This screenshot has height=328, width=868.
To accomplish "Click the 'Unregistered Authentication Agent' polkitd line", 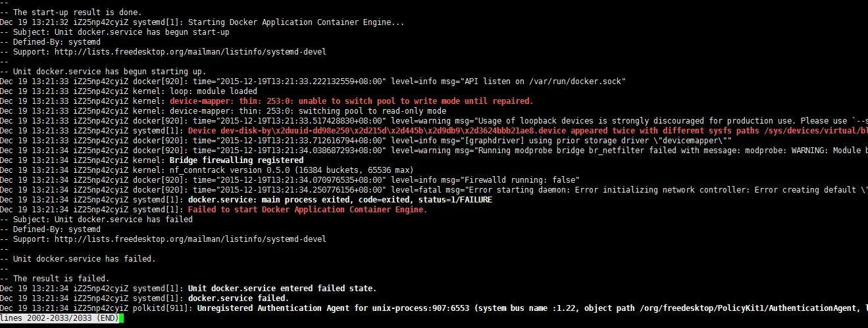I will (434, 308).
